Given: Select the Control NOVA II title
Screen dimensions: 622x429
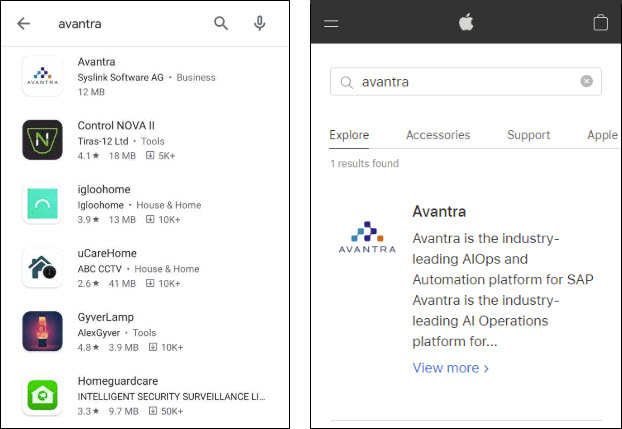Looking at the screenshot, I should pyautogui.click(x=116, y=126).
